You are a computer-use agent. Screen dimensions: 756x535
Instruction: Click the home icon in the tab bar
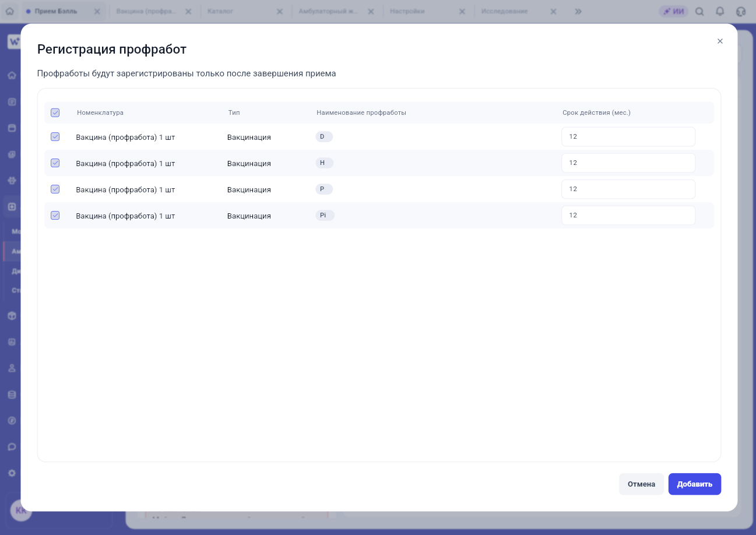[x=10, y=11]
